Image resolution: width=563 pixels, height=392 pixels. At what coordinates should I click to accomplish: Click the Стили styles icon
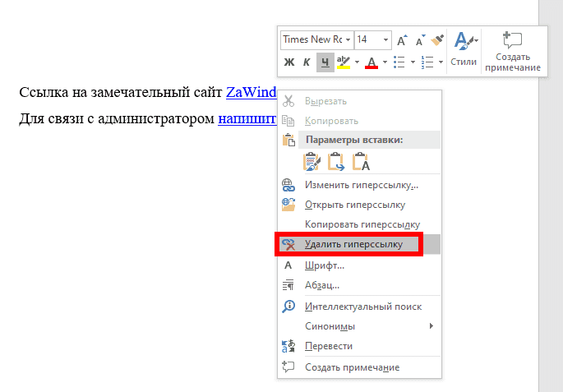[x=464, y=48]
